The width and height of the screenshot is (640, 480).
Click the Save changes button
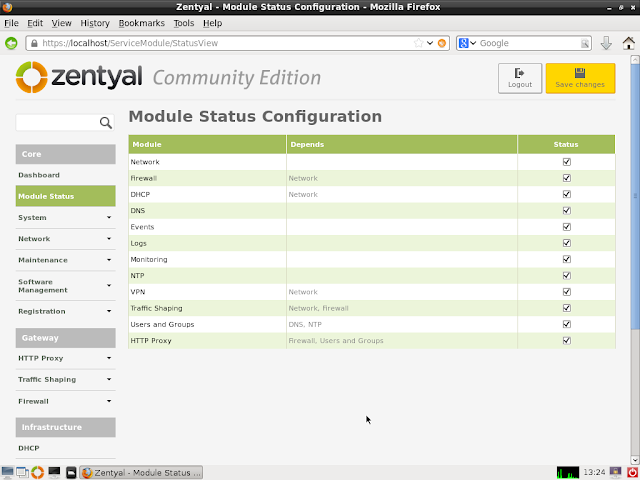pyautogui.click(x=580, y=78)
